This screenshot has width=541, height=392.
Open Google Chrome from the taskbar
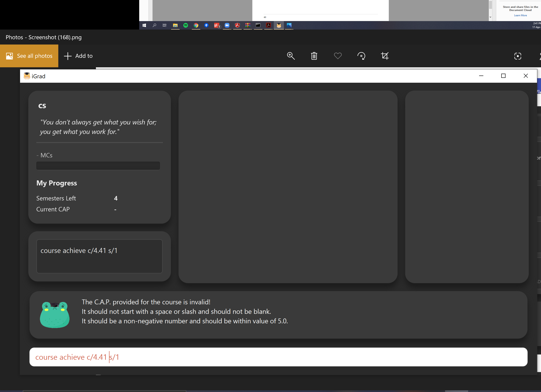pos(196,25)
